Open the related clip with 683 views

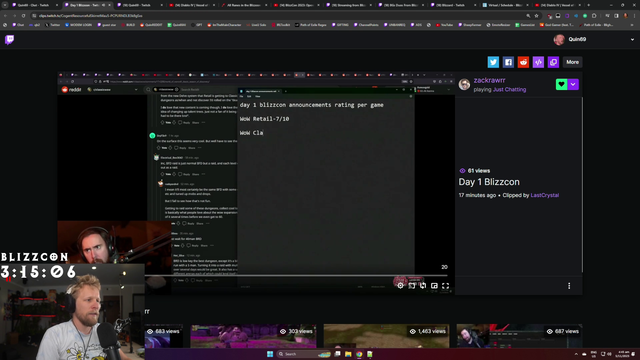(164, 336)
